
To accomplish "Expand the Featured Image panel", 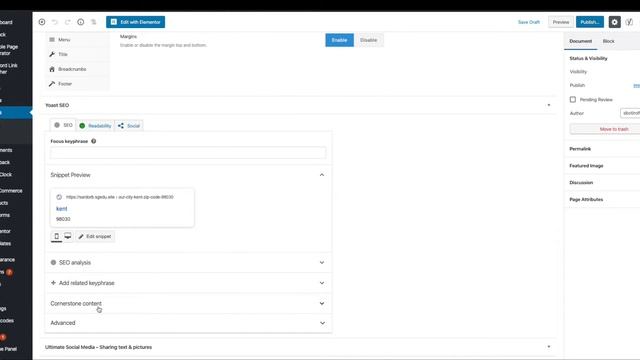I will 602,166.
